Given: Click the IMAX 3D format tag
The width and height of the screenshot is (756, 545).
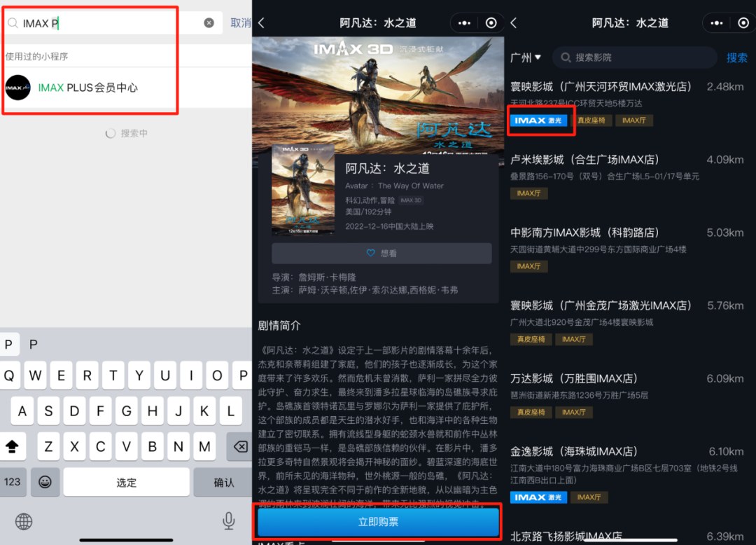Looking at the screenshot, I should 411,200.
